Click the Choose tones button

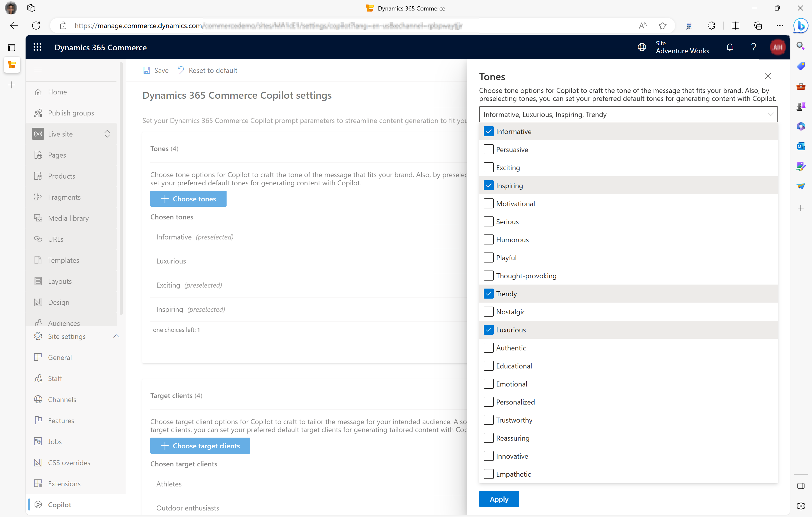click(x=188, y=199)
